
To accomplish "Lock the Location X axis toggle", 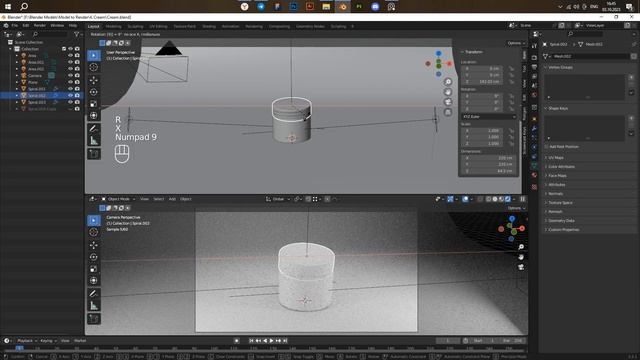I will pos(511,69).
